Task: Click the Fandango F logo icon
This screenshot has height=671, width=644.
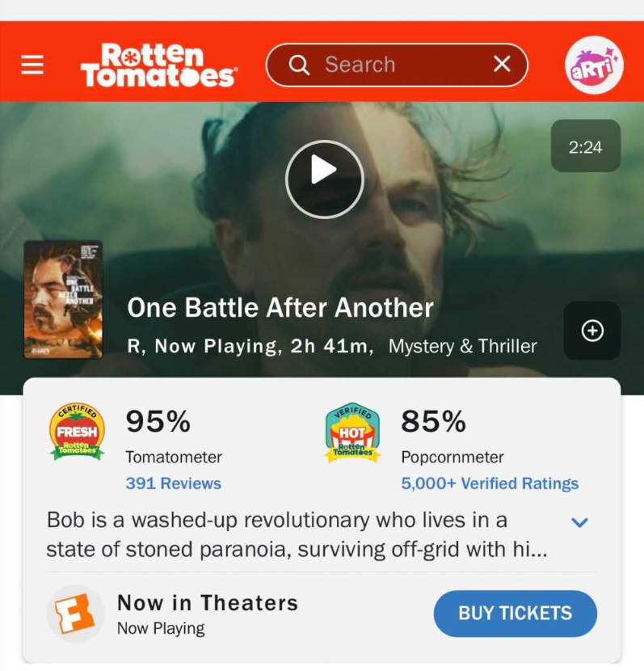Action: [75, 614]
